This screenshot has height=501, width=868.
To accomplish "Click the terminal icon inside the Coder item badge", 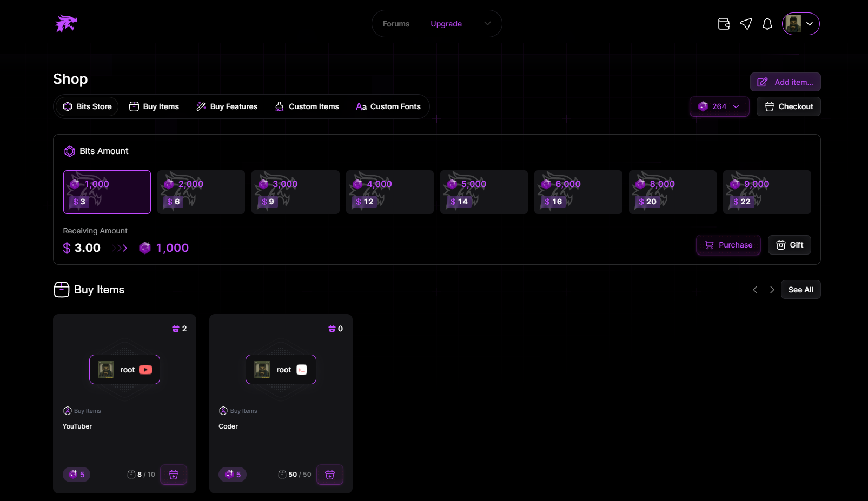I will 301,370.
